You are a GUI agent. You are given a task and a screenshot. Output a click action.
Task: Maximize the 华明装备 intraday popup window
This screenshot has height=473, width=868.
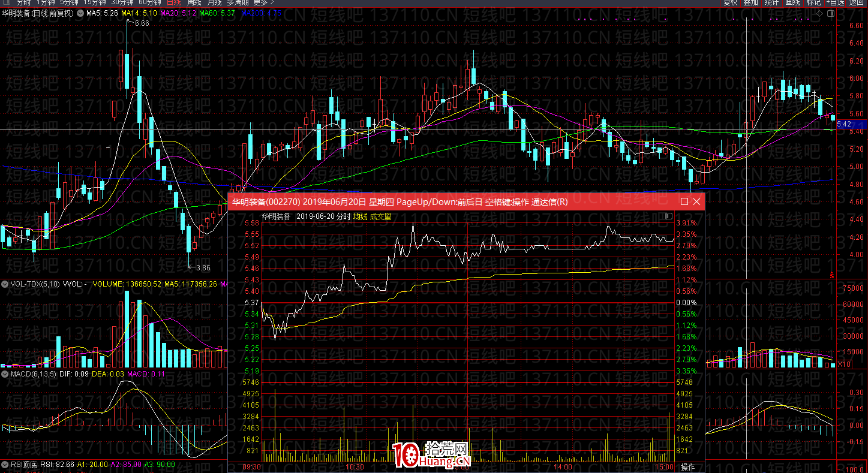point(684,202)
